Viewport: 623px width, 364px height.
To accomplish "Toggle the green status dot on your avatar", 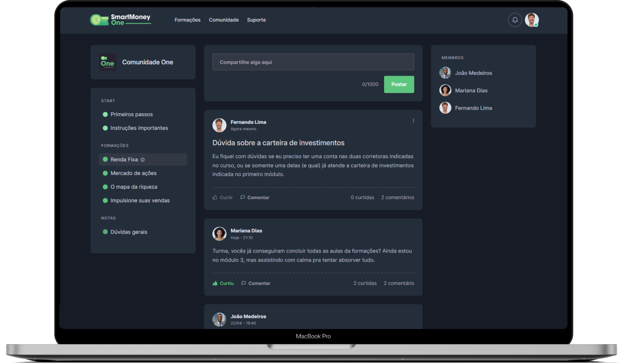I will click(x=537, y=24).
